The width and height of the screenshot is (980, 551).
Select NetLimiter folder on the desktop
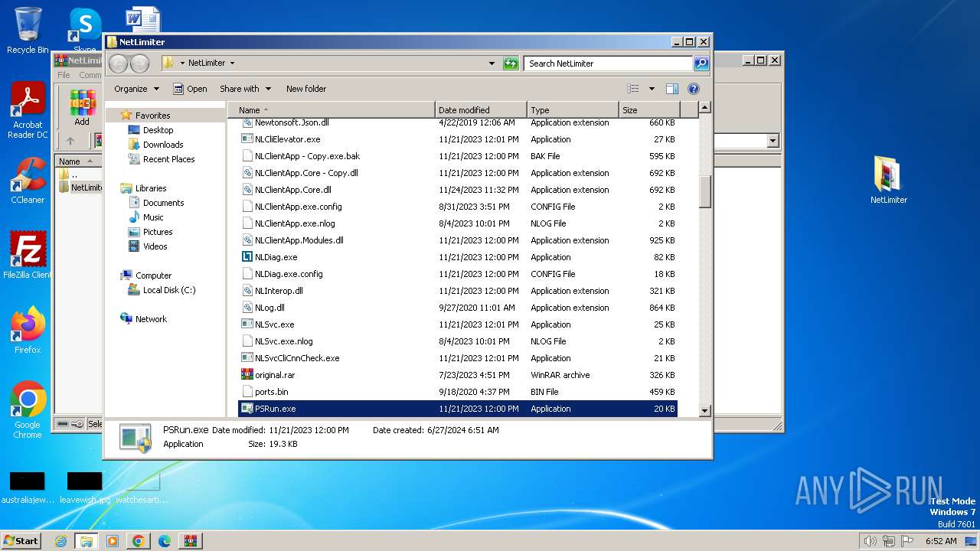click(888, 181)
